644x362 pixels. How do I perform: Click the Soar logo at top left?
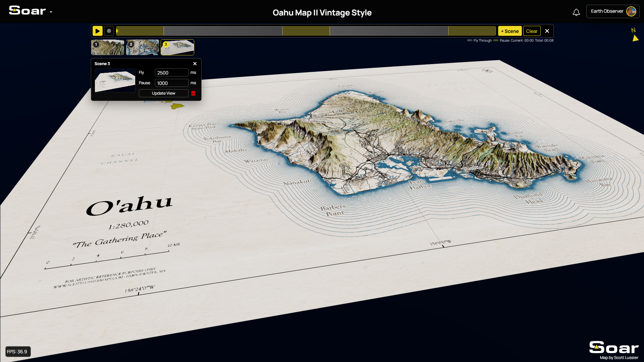(27, 11)
